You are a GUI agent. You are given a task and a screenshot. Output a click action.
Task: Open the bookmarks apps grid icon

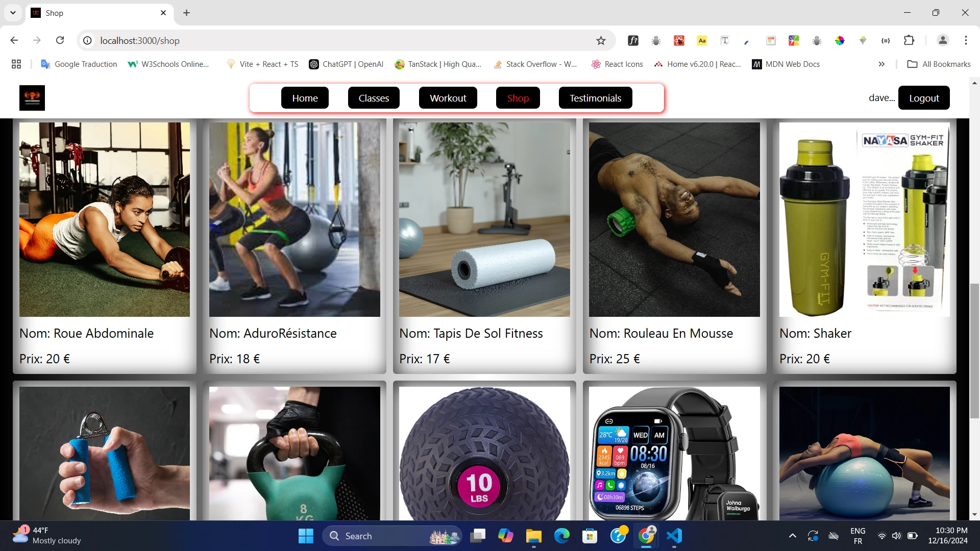click(16, 64)
